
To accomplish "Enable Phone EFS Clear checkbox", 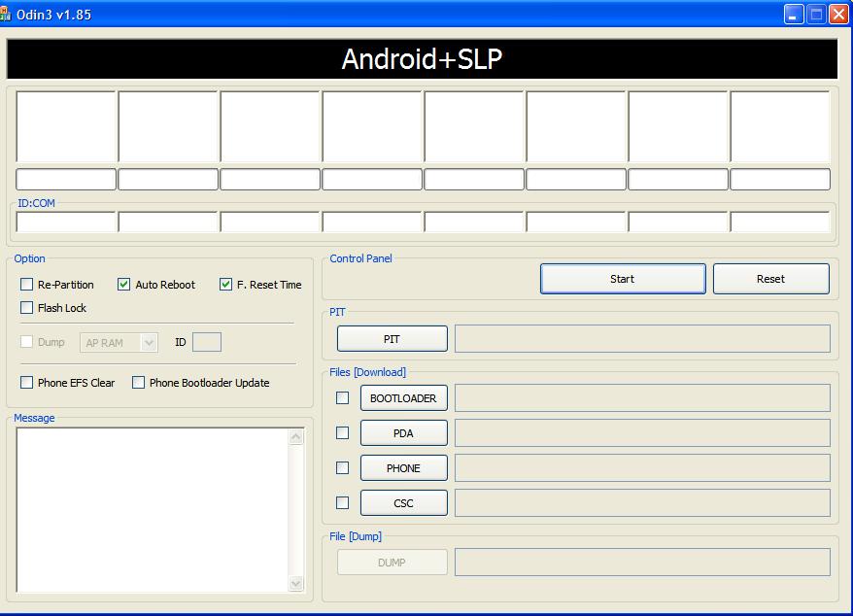I will point(26,383).
